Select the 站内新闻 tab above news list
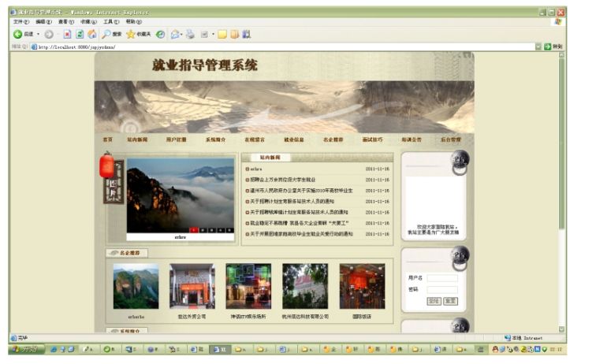The width and height of the screenshot is (596, 364). pyautogui.click(x=270, y=158)
